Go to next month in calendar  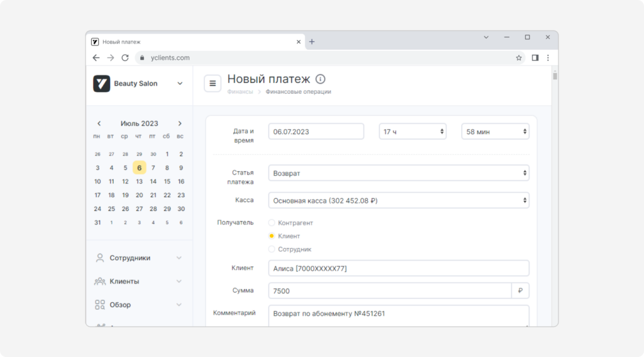coord(180,123)
